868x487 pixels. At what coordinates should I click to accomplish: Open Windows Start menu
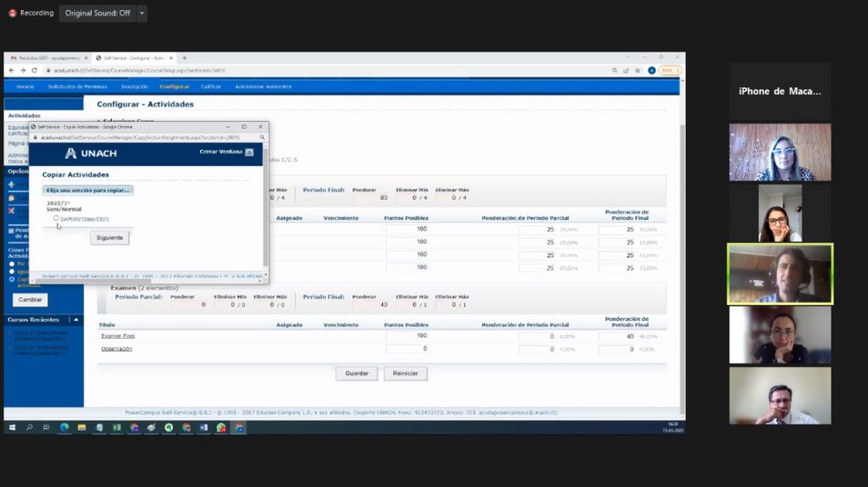click(x=12, y=428)
